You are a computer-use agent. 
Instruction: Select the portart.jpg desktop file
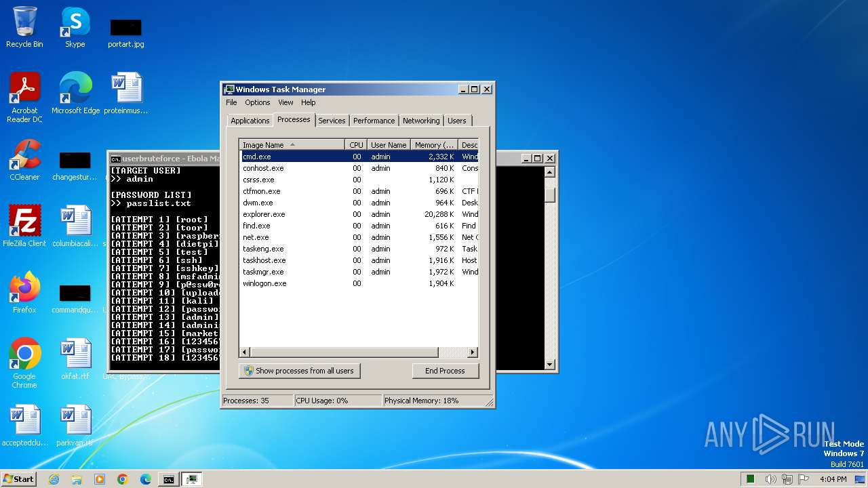pos(126,33)
